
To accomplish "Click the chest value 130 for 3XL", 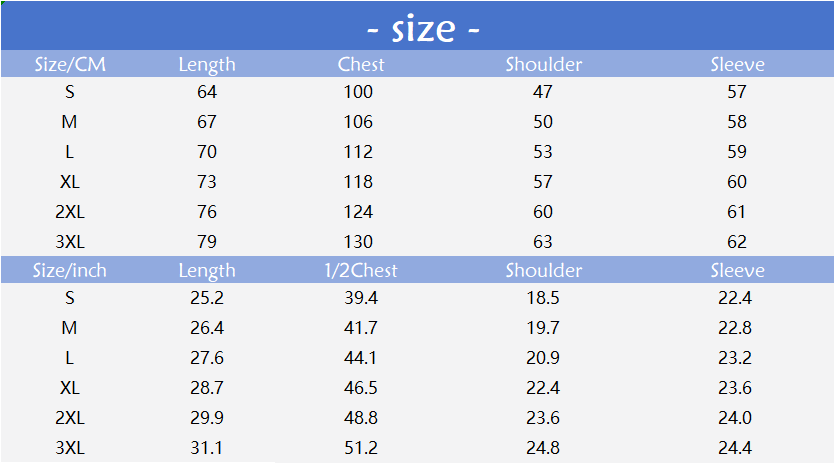I will pyautogui.click(x=357, y=242).
